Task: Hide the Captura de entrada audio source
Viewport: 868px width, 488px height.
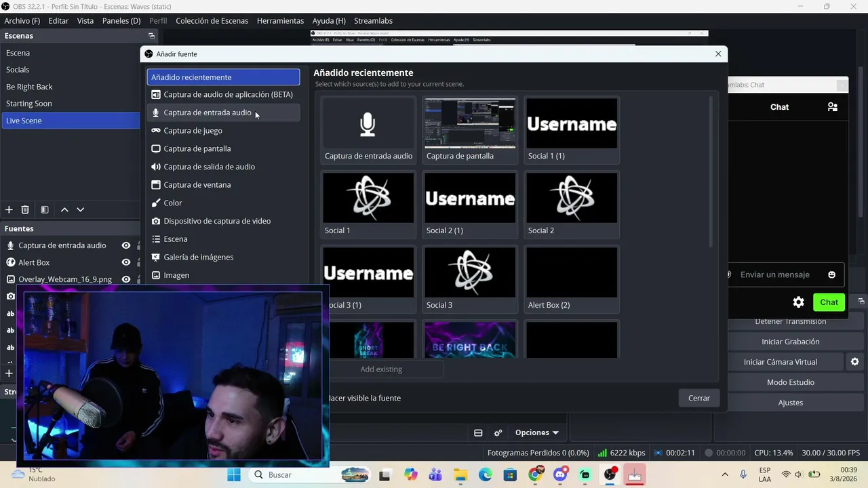Action: tap(126, 245)
